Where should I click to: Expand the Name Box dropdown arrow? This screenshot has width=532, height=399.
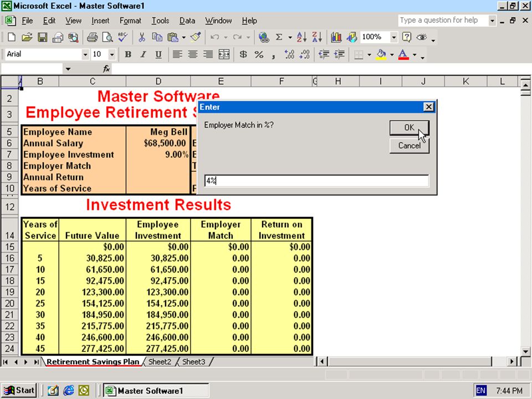[68, 69]
